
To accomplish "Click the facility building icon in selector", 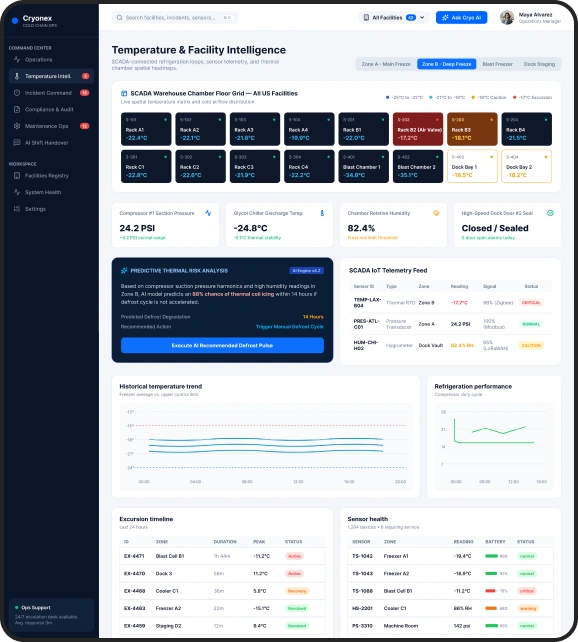I will coord(366,18).
